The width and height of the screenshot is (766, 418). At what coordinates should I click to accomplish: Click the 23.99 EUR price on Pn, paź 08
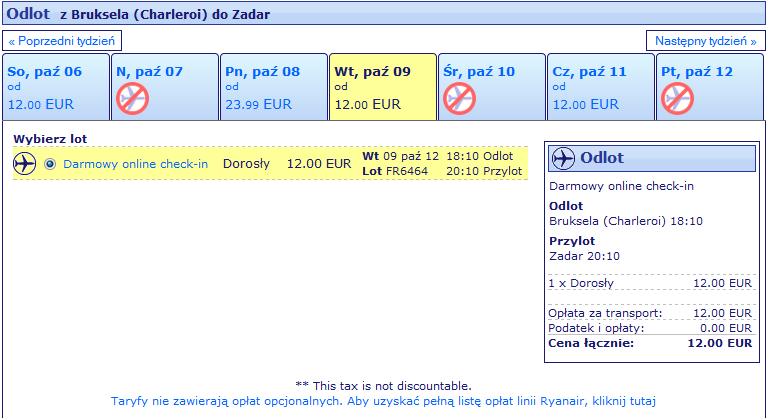pos(258,104)
